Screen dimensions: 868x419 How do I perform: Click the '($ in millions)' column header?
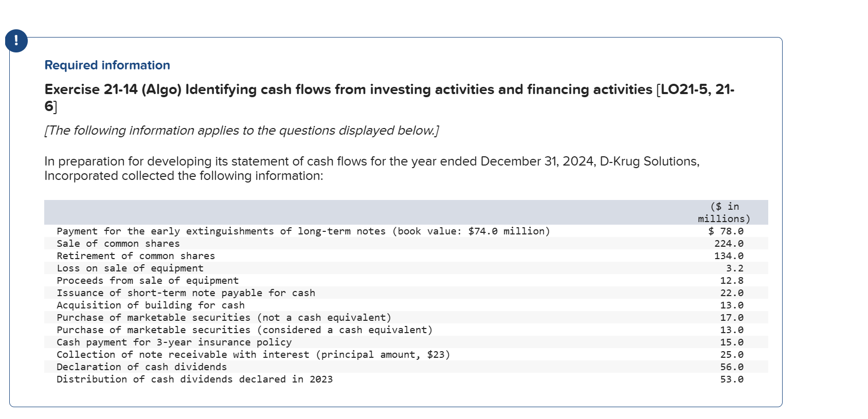pos(724,212)
